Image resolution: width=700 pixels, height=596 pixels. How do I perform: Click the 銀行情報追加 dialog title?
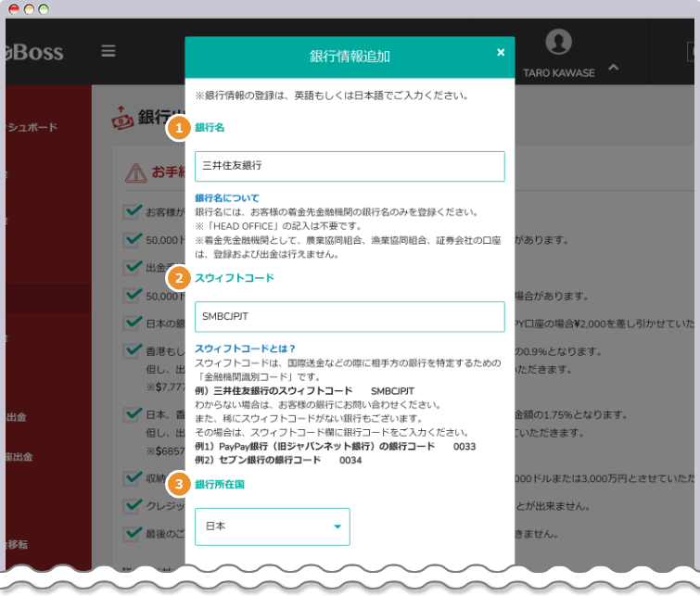click(350, 57)
